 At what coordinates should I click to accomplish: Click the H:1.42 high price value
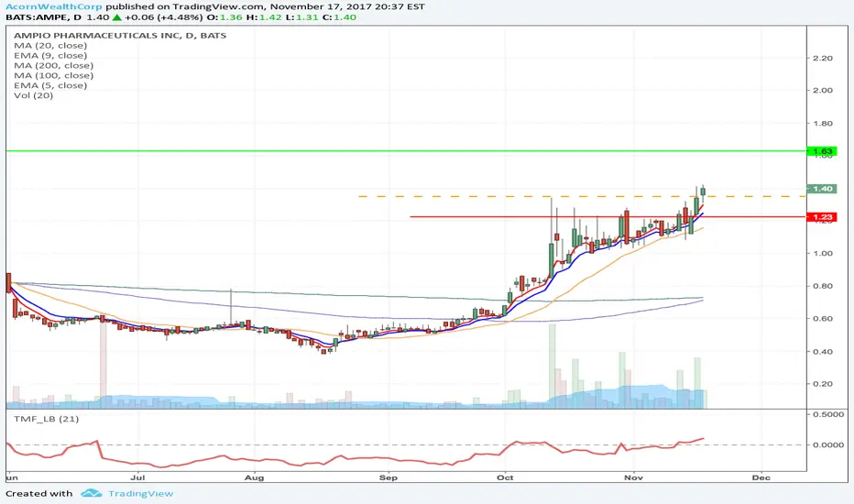263,17
